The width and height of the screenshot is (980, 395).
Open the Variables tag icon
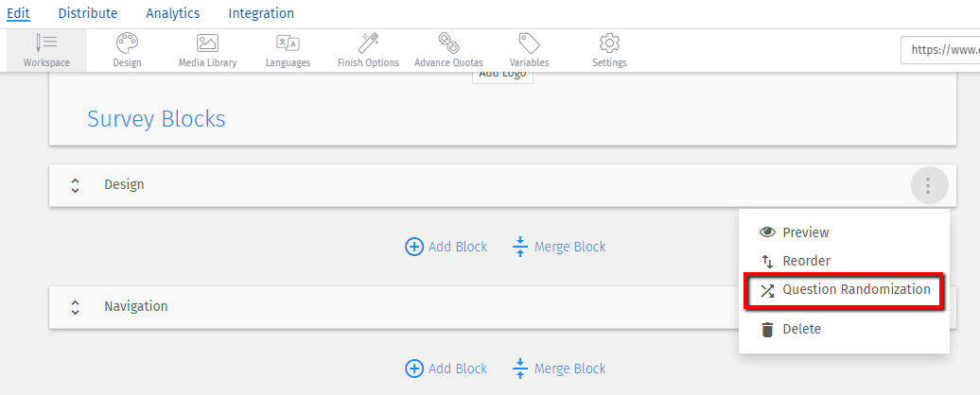[x=530, y=43]
